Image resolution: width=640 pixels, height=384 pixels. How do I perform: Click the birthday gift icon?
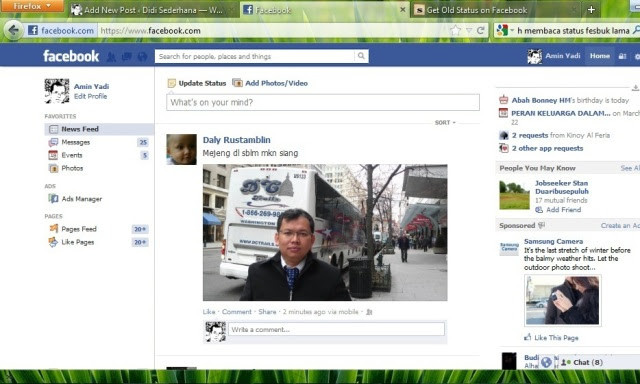(x=504, y=100)
